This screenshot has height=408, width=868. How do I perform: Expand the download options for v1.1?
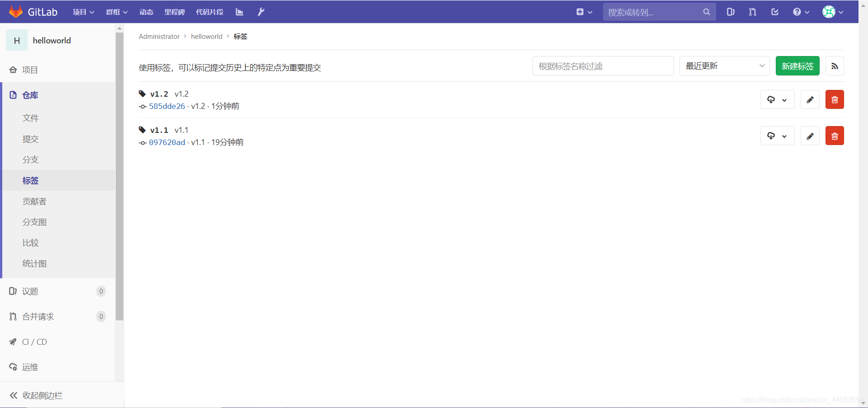[785, 136]
